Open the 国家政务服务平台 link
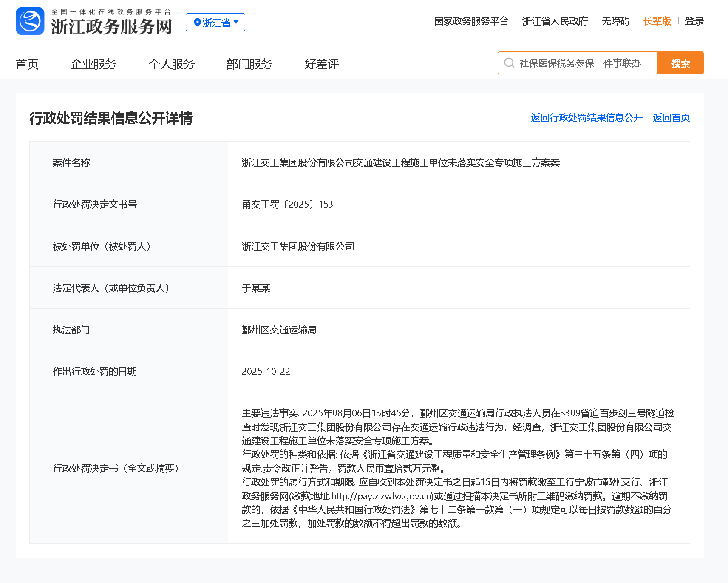The width and height of the screenshot is (728, 583). tap(471, 21)
